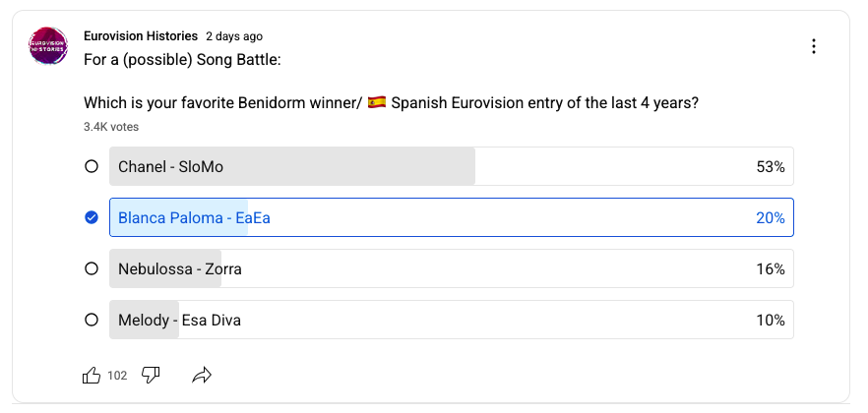Click the poll question text
This screenshot has width=868, height=413.
[392, 103]
